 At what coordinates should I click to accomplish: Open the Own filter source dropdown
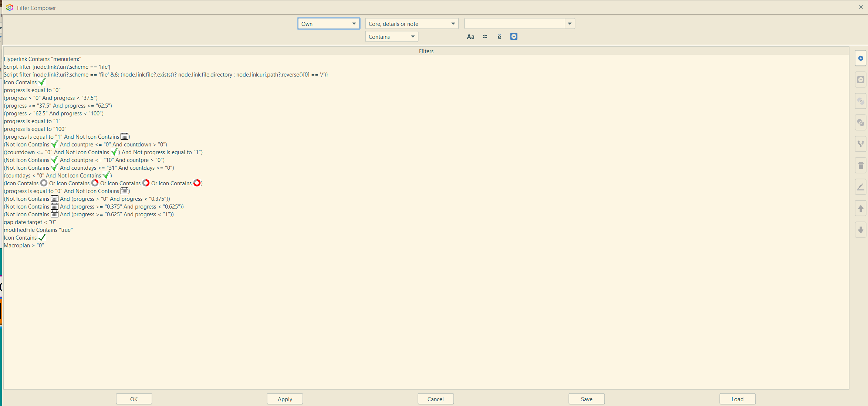328,23
